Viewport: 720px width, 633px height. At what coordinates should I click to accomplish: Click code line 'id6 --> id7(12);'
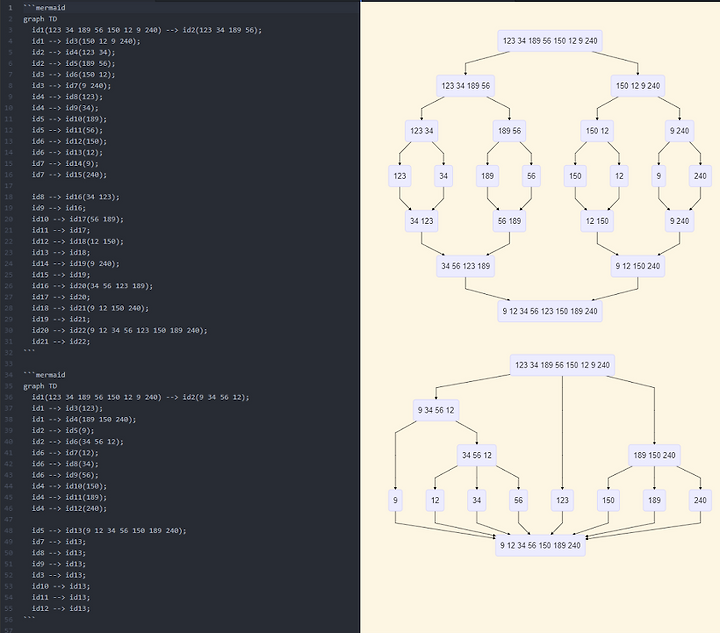pyautogui.click(x=65, y=453)
